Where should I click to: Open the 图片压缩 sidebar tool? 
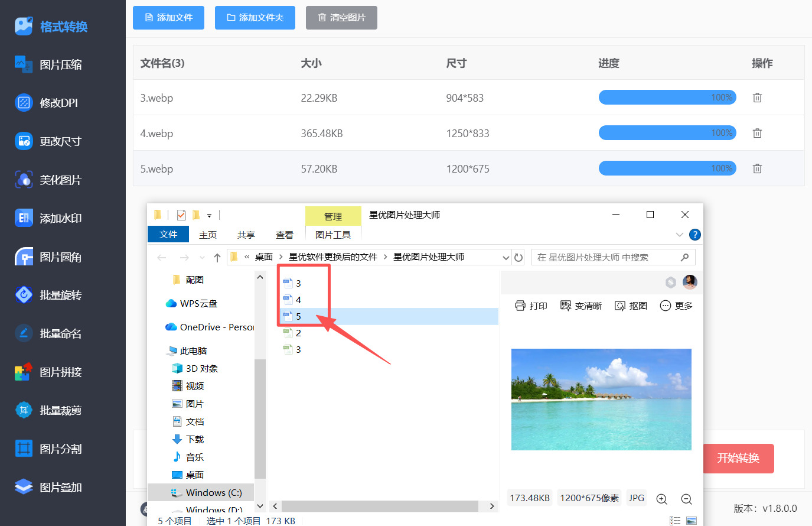(49, 64)
